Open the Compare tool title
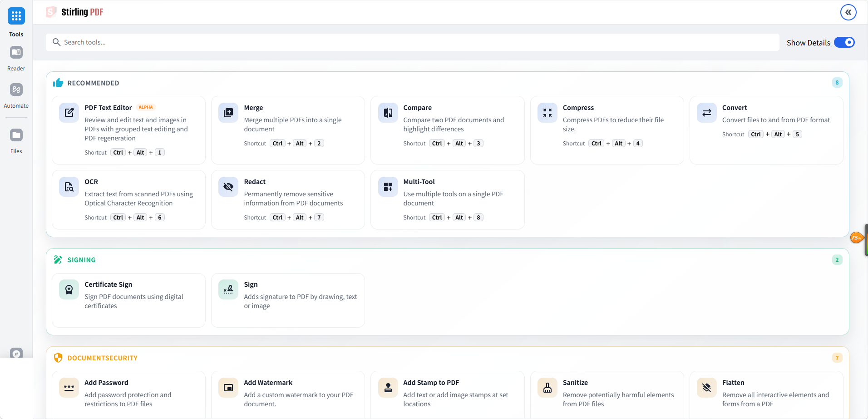 point(417,108)
